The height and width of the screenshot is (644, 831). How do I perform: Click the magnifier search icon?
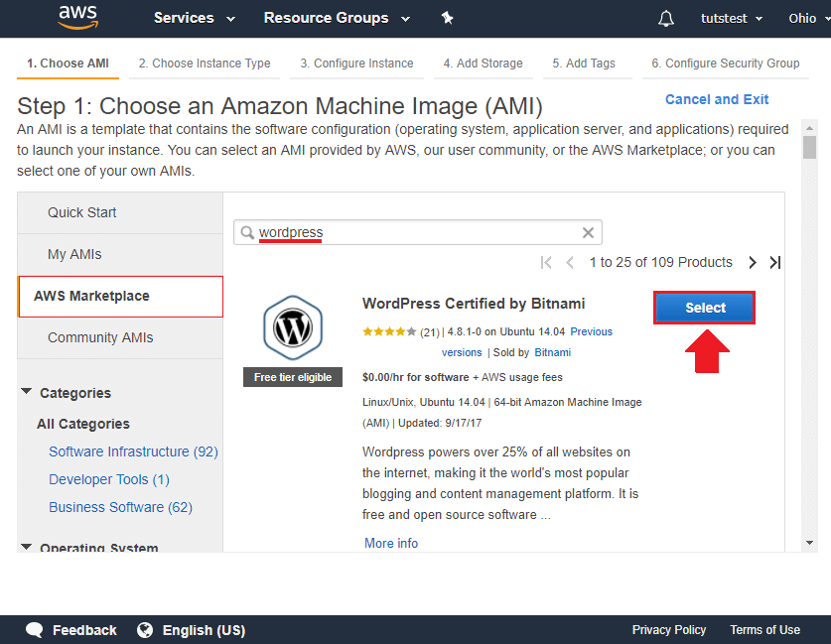(247, 232)
